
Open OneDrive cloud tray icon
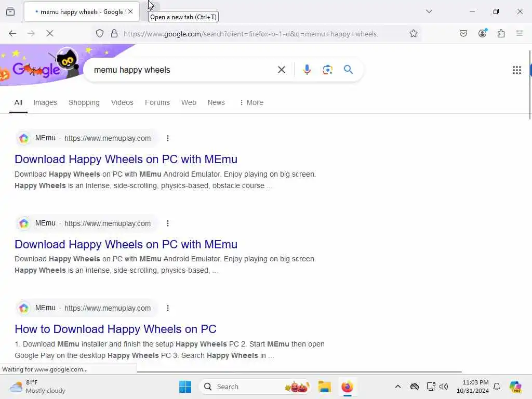415,387
